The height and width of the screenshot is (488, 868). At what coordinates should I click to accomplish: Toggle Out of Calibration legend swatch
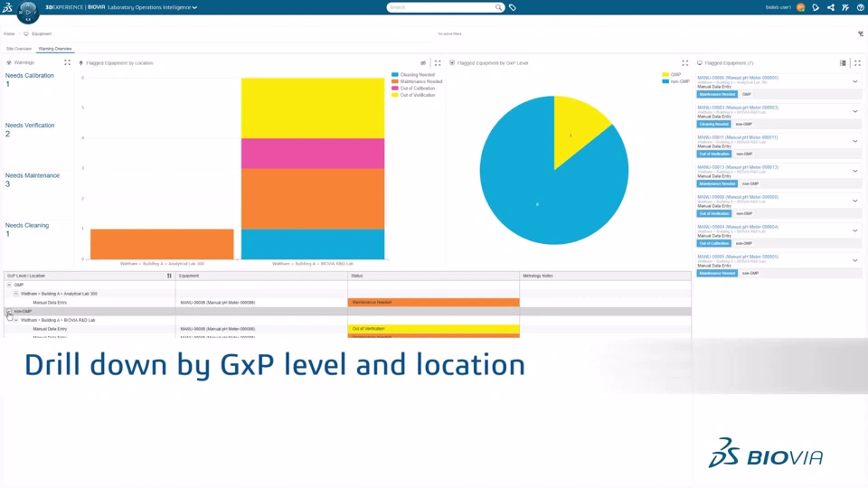395,88
